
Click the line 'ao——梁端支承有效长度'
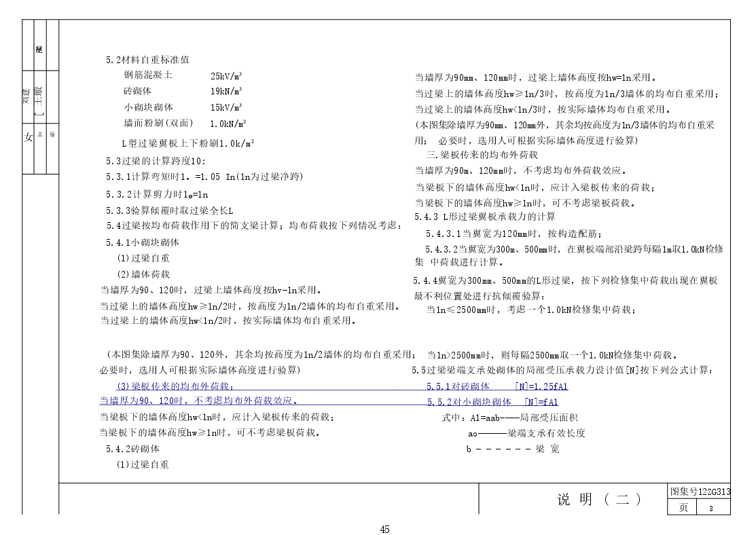526,433
